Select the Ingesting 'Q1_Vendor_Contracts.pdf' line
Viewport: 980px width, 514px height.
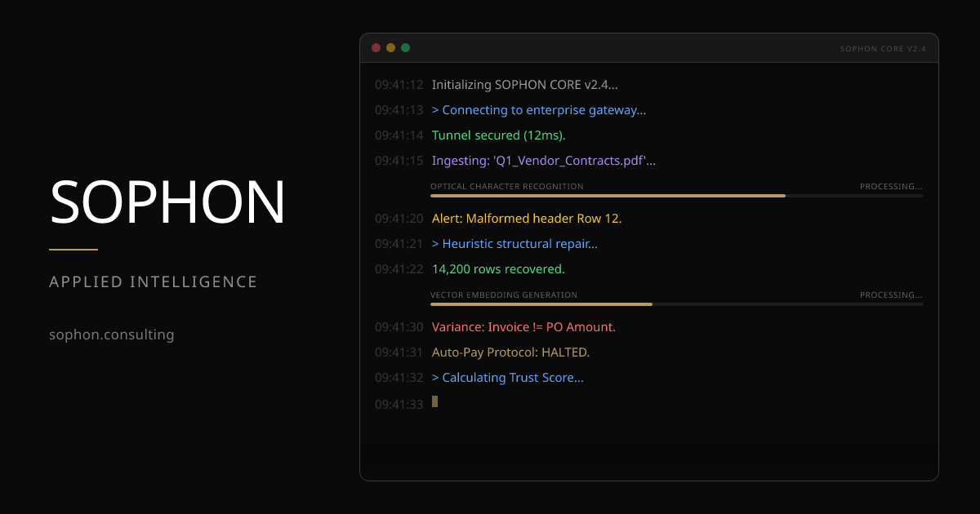pos(544,161)
